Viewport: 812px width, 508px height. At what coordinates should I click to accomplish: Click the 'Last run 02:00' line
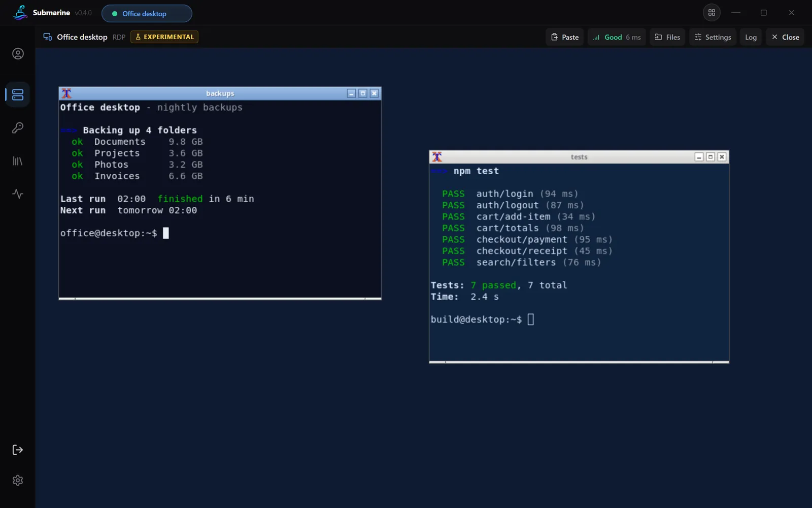click(157, 199)
